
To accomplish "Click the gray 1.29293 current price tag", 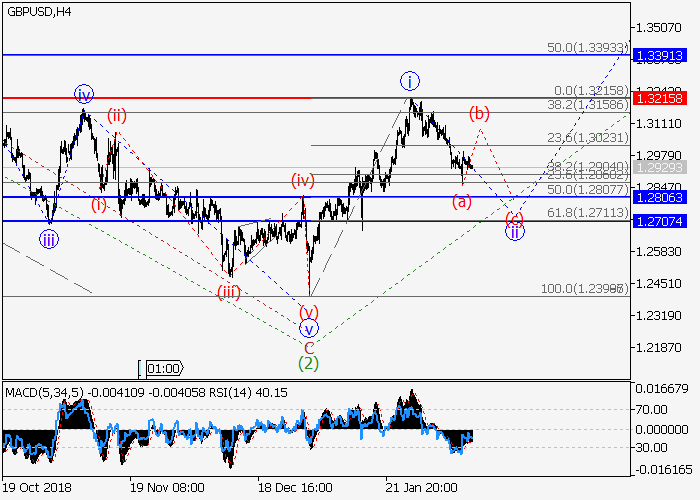I will 660,167.
